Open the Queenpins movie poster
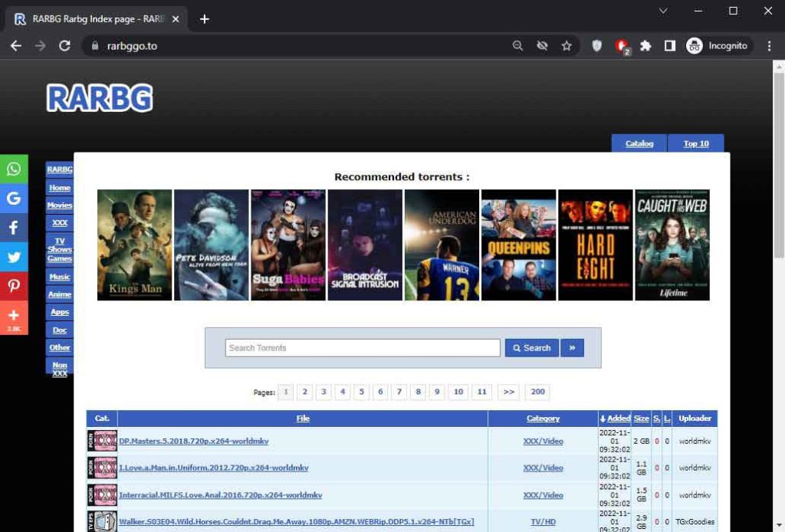This screenshot has height=532, width=785. pyautogui.click(x=518, y=245)
